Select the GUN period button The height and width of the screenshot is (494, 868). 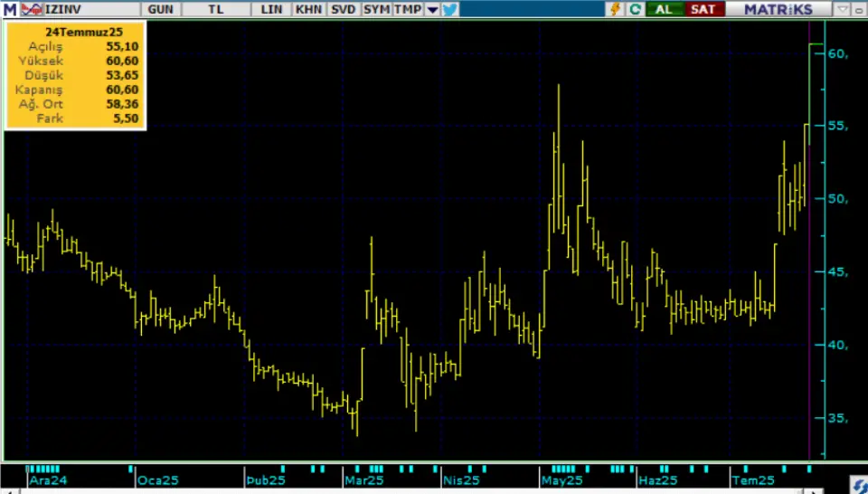[161, 9]
